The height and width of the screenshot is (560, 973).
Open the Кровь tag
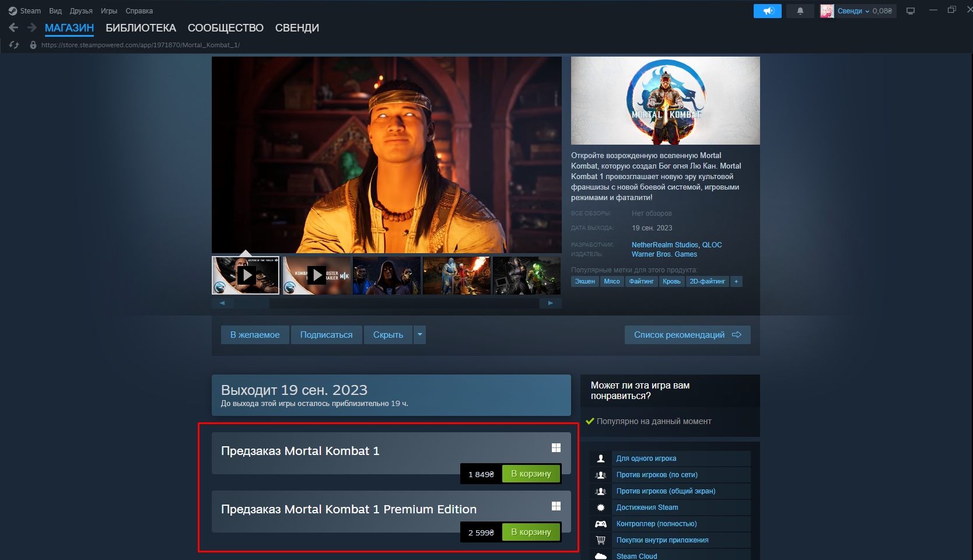(x=672, y=282)
